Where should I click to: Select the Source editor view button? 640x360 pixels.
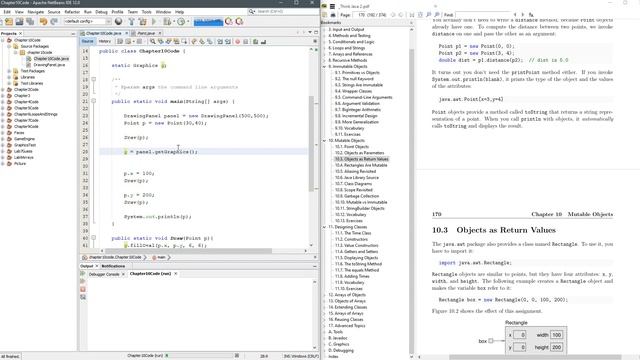87,41
